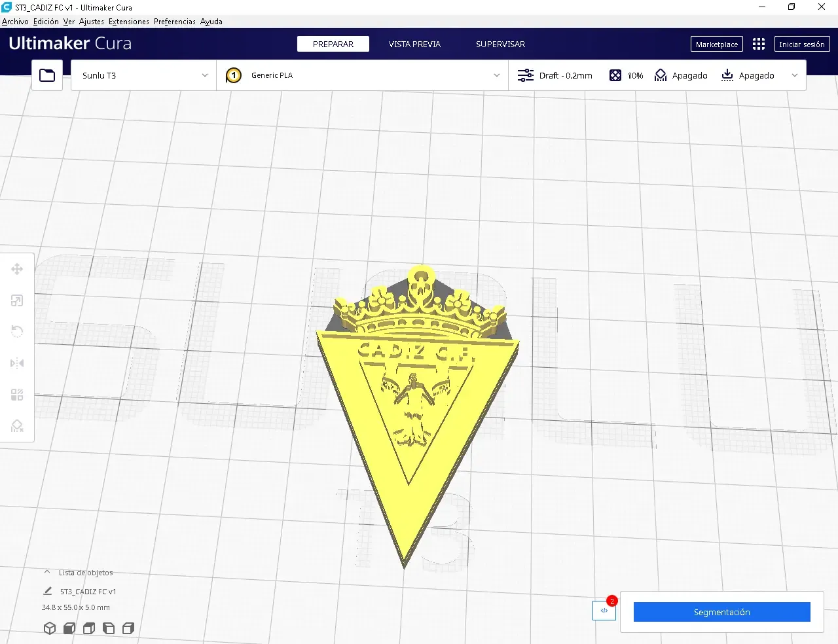Switch to right side view cube
This screenshot has height=644, width=838.
[128, 628]
